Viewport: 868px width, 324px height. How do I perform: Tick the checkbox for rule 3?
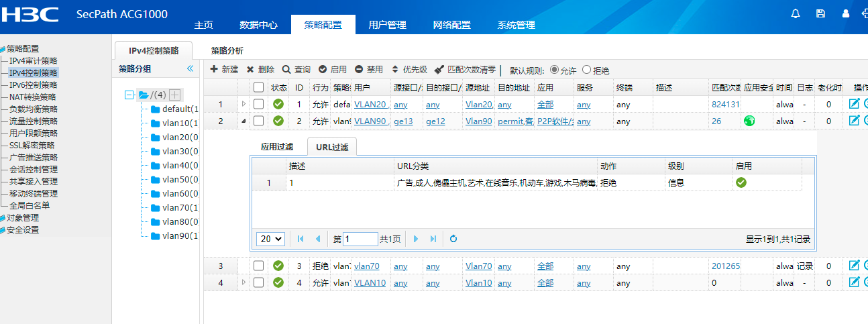(259, 266)
